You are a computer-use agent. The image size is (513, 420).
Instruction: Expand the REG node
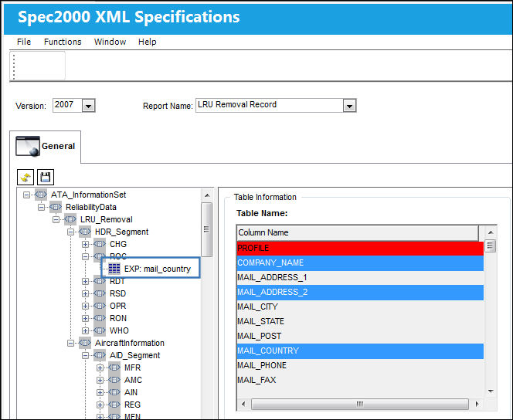[x=100, y=405]
